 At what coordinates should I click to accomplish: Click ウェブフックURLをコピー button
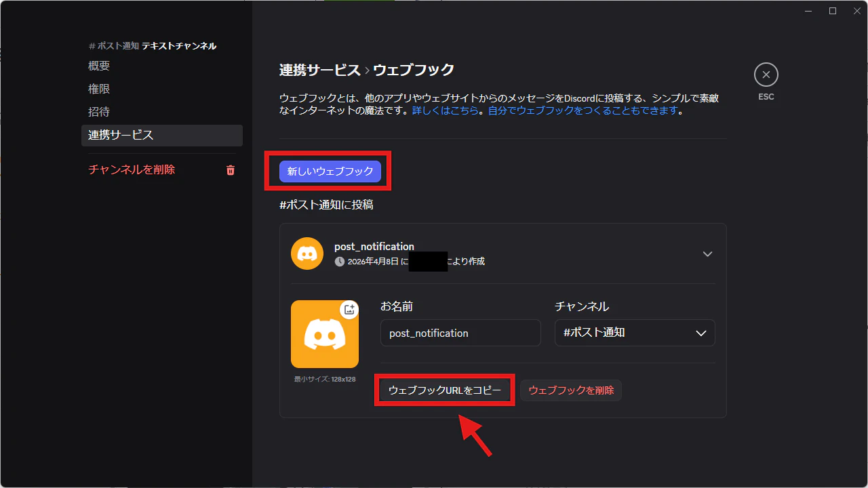coord(445,390)
